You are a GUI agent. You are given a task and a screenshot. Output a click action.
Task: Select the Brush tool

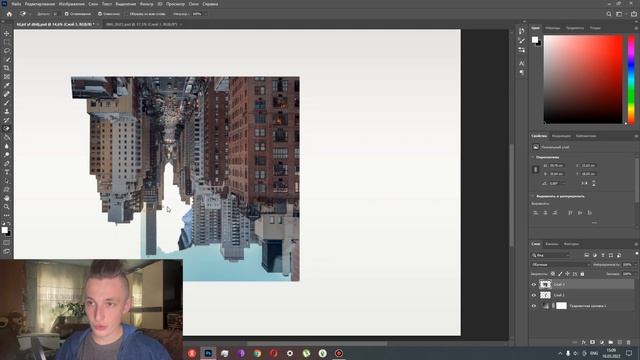coord(7,103)
